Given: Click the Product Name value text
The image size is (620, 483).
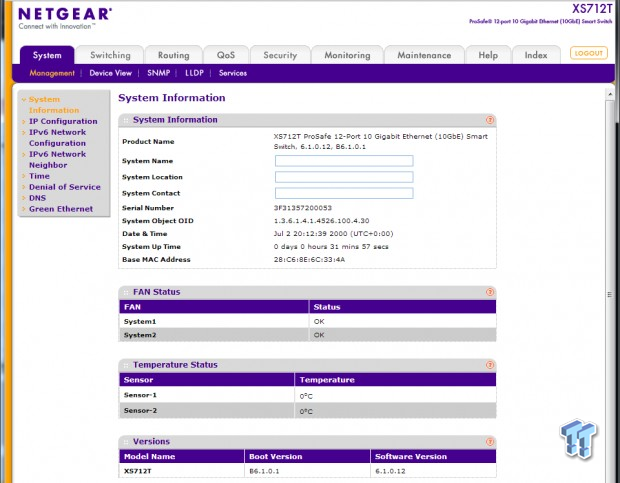Looking at the screenshot, I should pyautogui.click(x=381, y=142).
